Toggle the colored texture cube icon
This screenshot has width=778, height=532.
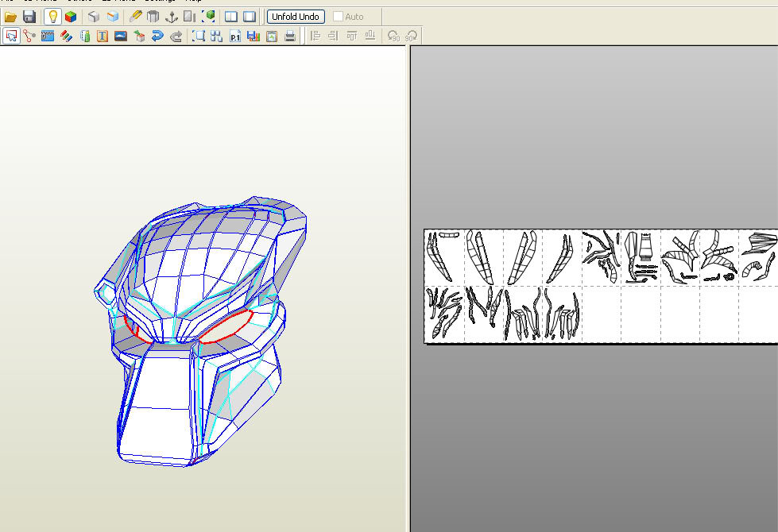71,17
